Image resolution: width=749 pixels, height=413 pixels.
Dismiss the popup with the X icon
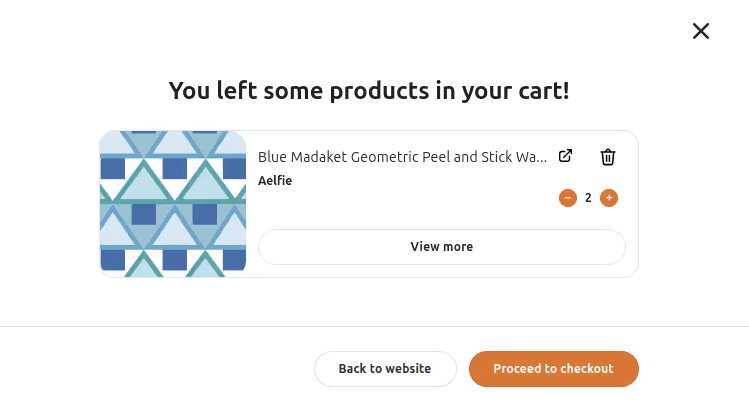[701, 31]
